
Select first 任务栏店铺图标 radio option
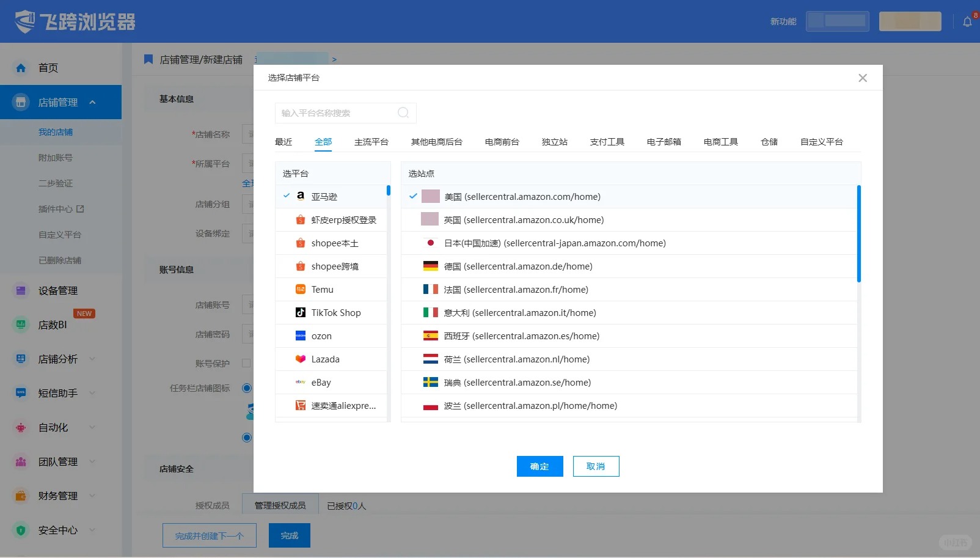pos(247,388)
